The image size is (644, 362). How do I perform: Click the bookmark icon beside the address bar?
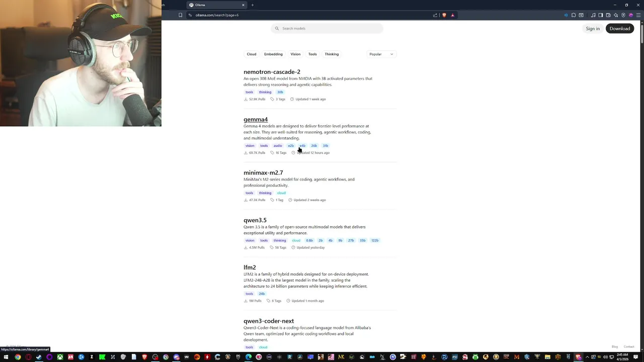(x=180, y=15)
